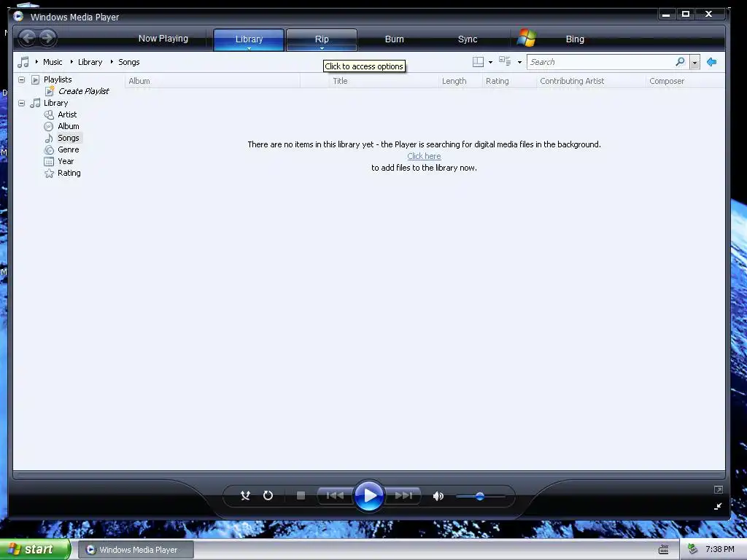
Task: Click the Windows logo icon beside Bing
Action: 527,38
